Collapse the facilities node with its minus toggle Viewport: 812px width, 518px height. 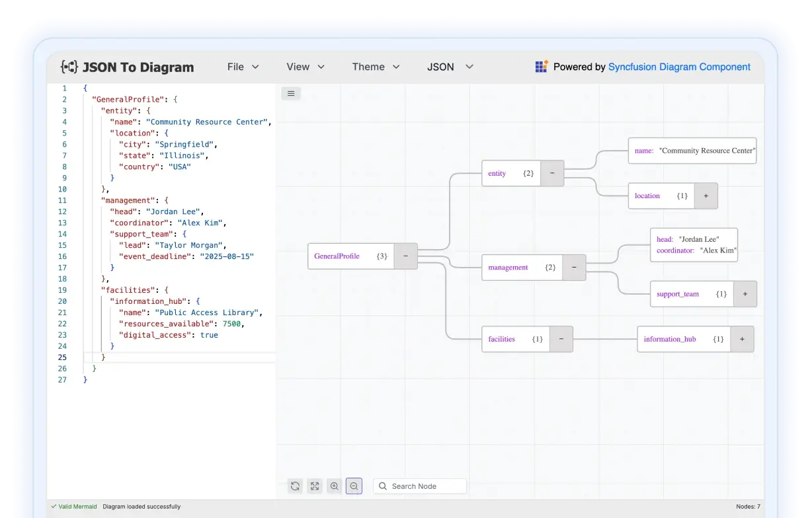pyautogui.click(x=561, y=339)
